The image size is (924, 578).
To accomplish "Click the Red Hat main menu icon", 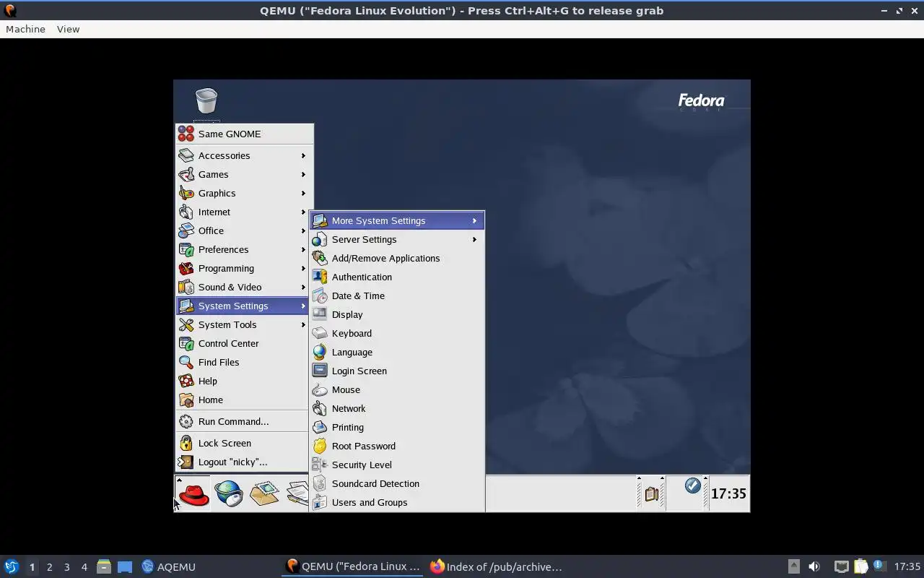I will 193,494.
